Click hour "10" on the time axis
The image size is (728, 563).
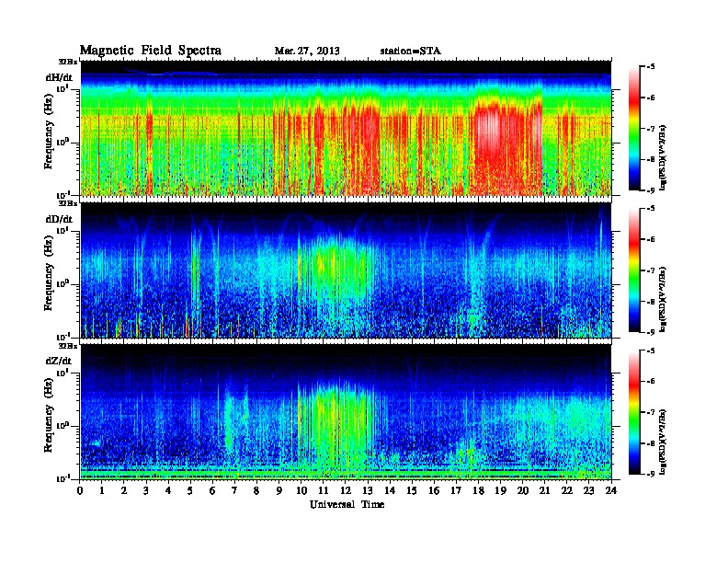[301, 490]
